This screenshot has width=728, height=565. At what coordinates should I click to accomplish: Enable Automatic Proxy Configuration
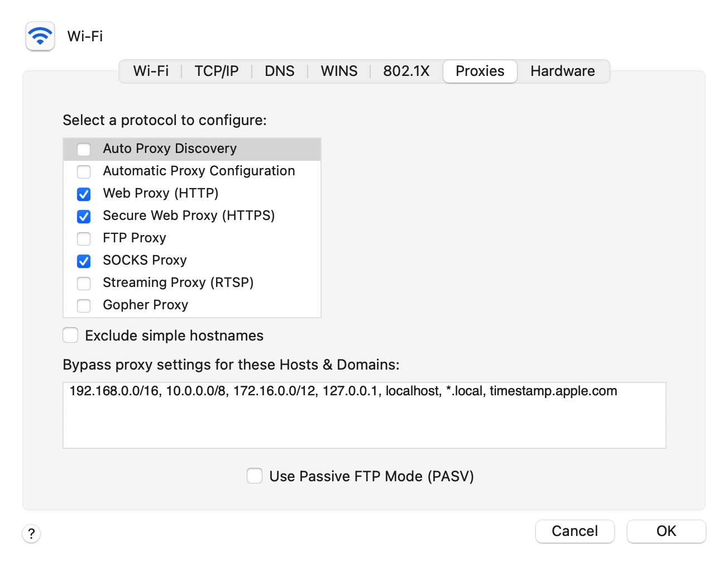tap(84, 171)
